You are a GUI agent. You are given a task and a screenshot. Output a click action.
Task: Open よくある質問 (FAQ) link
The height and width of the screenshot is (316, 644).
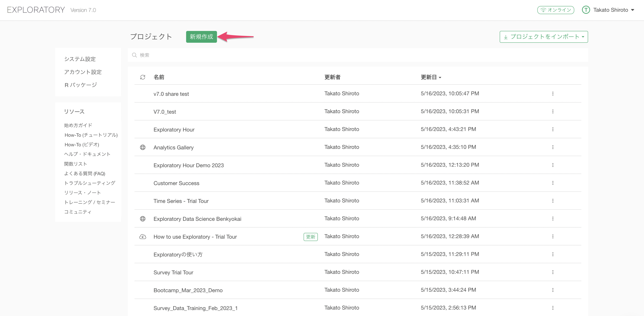coord(84,174)
